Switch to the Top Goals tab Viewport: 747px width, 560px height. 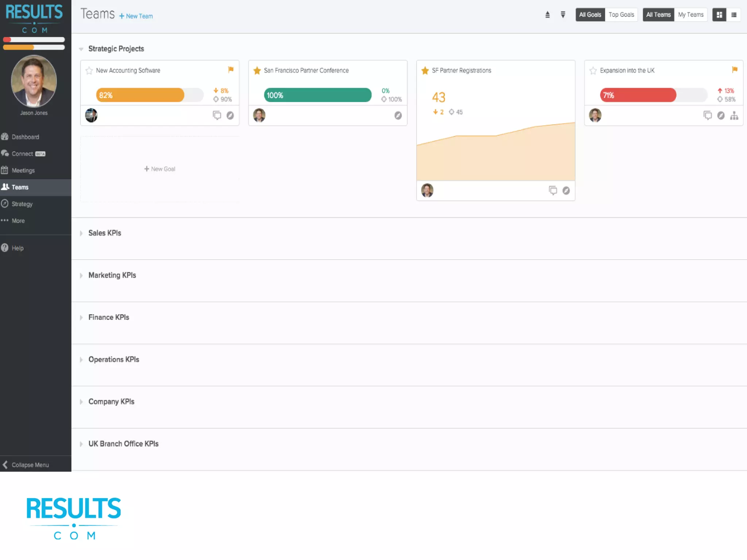(621, 15)
